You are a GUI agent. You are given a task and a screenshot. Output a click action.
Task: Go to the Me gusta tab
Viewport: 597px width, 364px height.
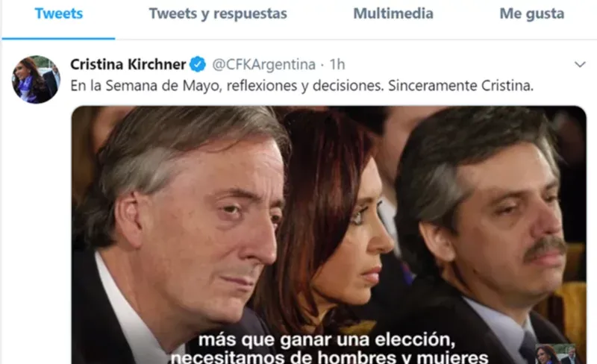tap(532, 13)
